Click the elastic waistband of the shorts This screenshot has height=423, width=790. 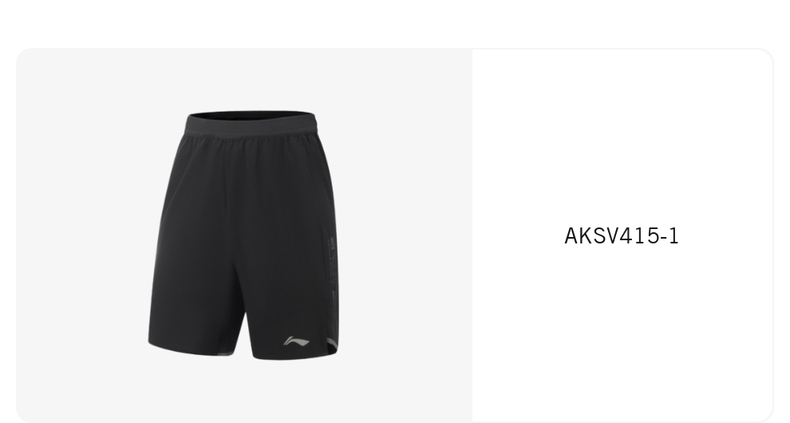(250, 126)
